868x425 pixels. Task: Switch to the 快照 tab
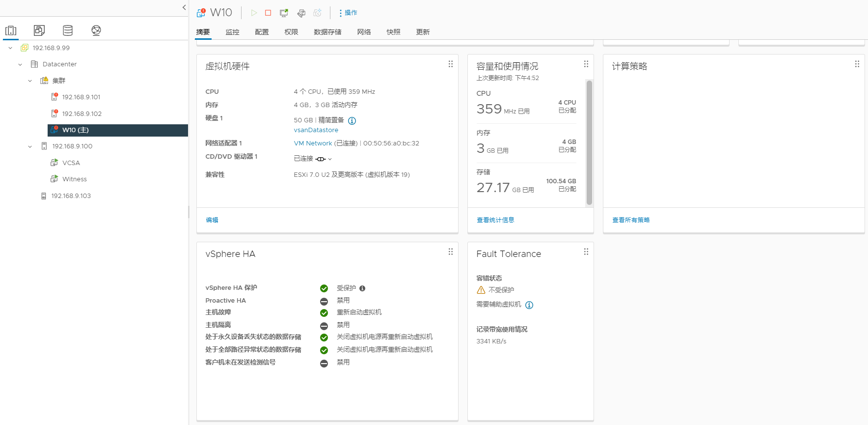point(393,32)
